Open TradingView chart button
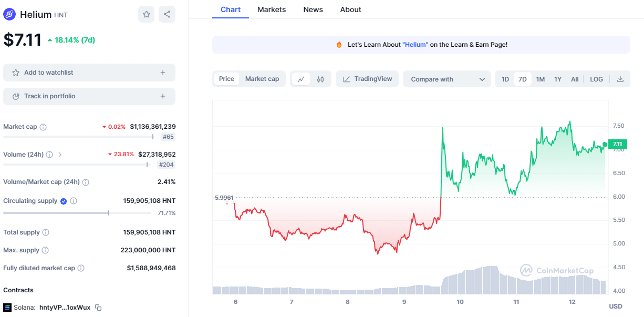The height and width of the screenshot is (317, 644). point(367,79)
